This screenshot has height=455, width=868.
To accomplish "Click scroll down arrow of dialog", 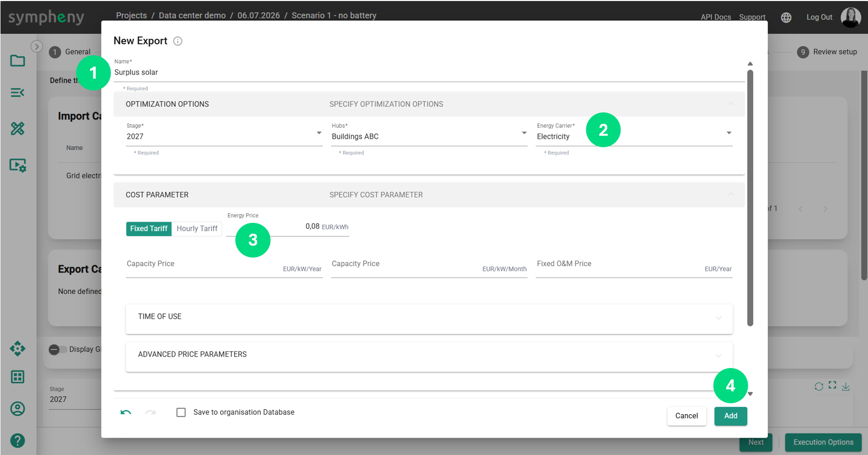I will click(750, 394).
